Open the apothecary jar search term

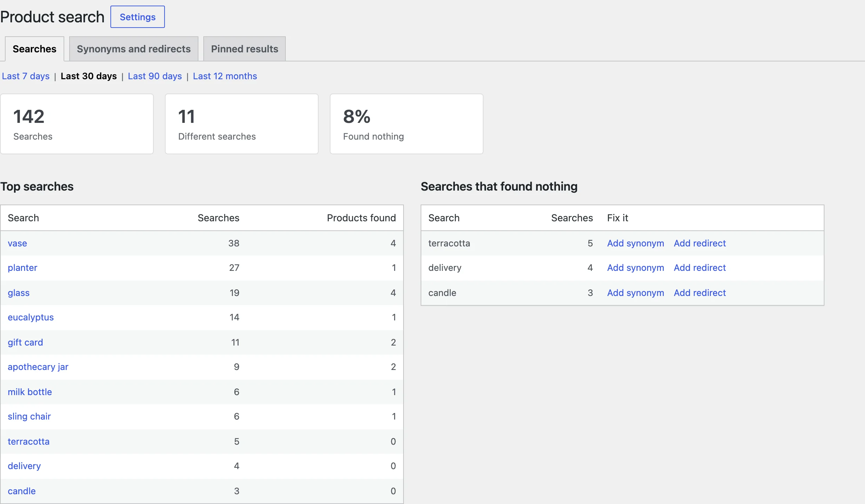(x=38, y=367)
